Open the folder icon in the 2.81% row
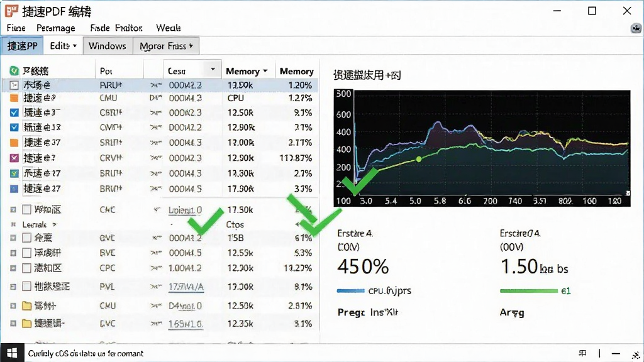This screenshot has width=644, height=362. (26, 306)
